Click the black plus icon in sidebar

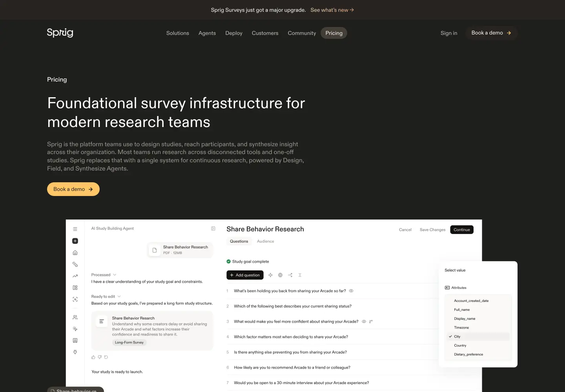[75, 241]
